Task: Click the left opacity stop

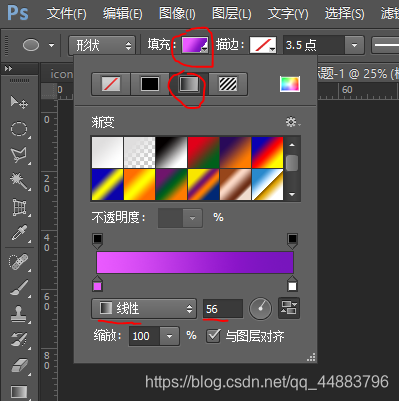Action: pyautogui.click(x=97, y=241)
